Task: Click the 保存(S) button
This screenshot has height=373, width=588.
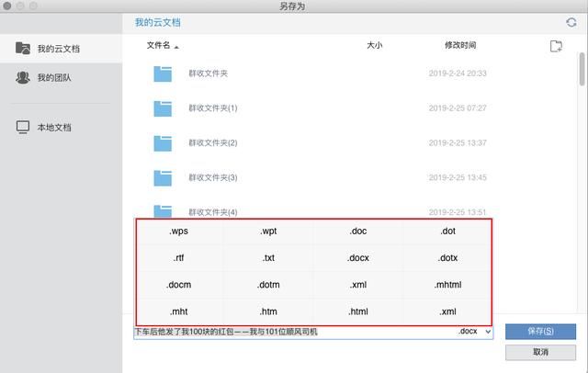Action: point(540,332)
